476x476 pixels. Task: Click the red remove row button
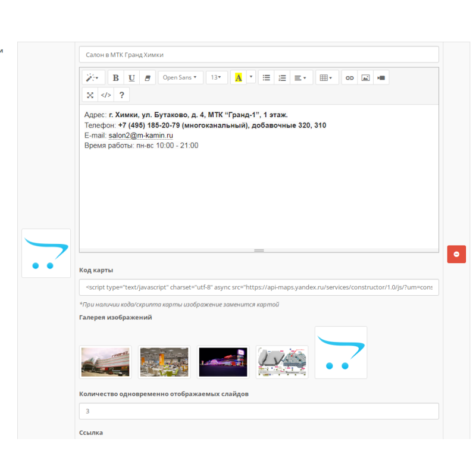click(x=456, y=254)
